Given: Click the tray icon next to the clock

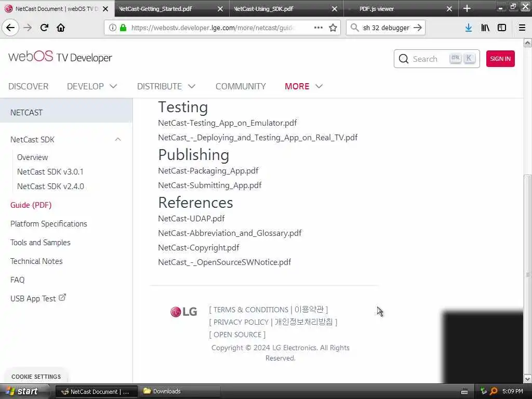Looking at the screenshot, I should [x=483, y=391].
